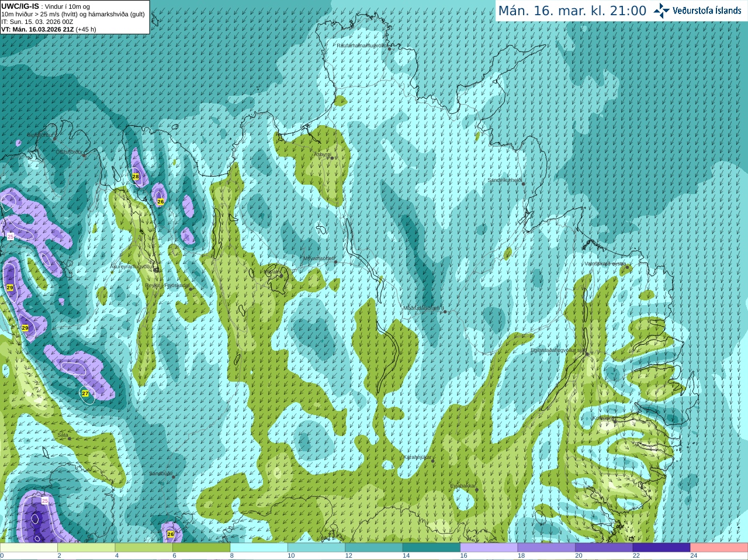Click the yellow 26 gust label at the bottom edge
748x560 pixels.
click(x=171, y=534)
